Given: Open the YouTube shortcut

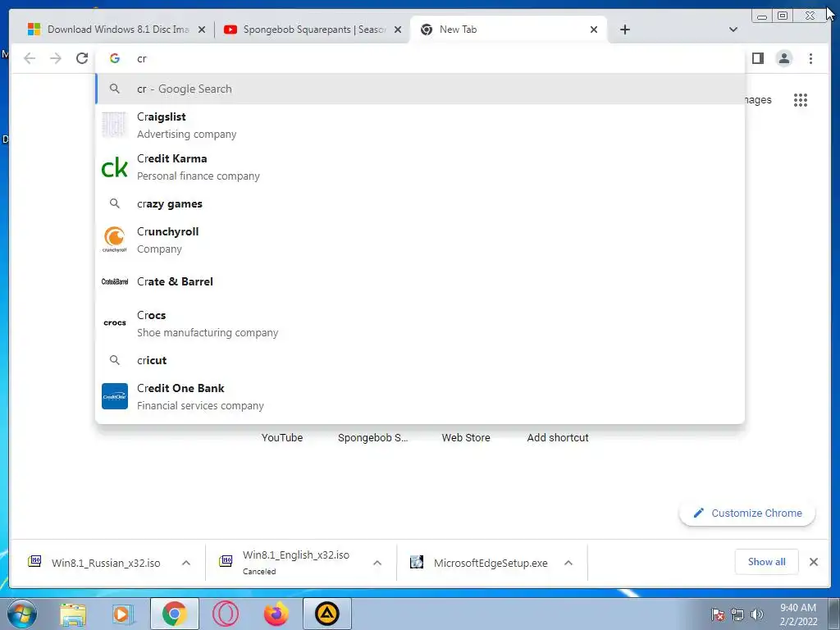Looking at the screenshot, I should [282, 438].
